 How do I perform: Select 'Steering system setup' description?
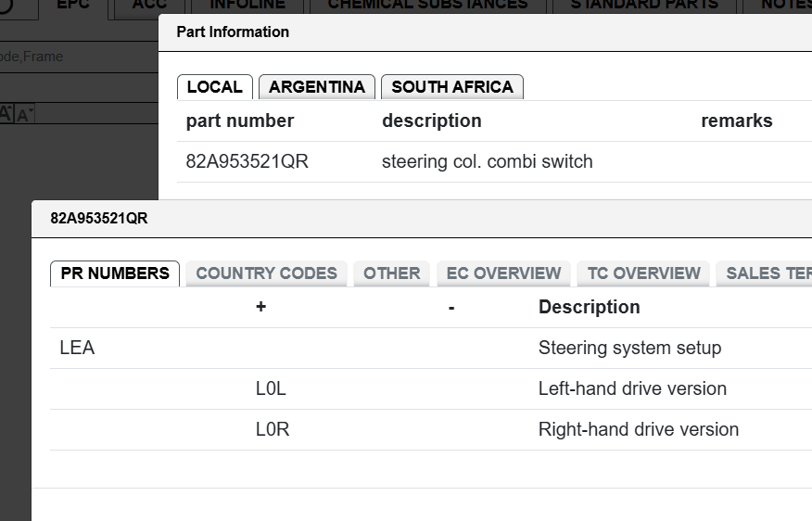coord(629,348)
